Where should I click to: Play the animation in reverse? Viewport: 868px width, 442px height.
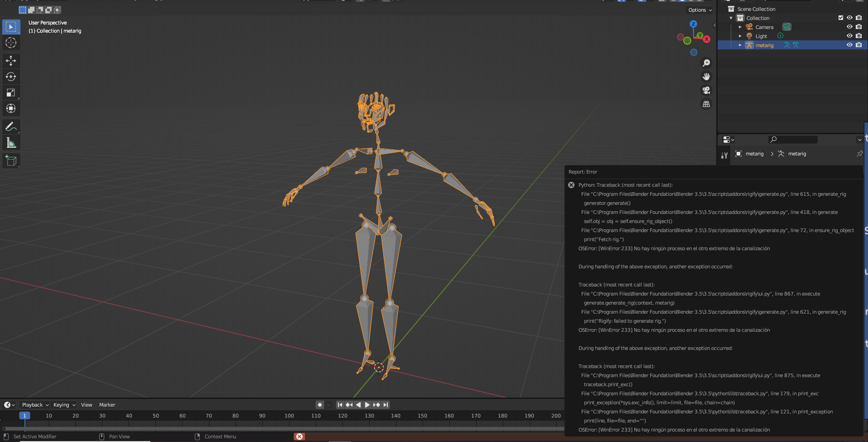coord(358,405)
